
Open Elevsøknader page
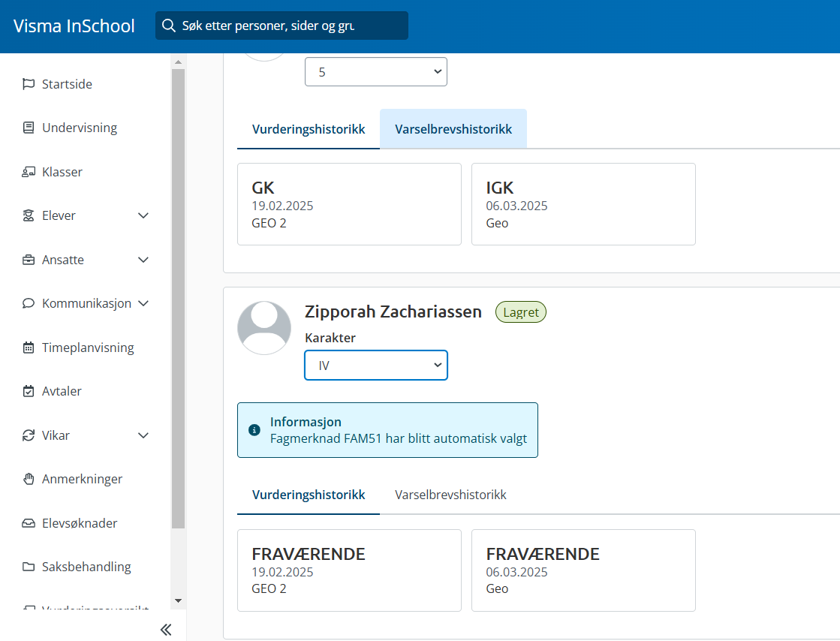tap(80, 523)
